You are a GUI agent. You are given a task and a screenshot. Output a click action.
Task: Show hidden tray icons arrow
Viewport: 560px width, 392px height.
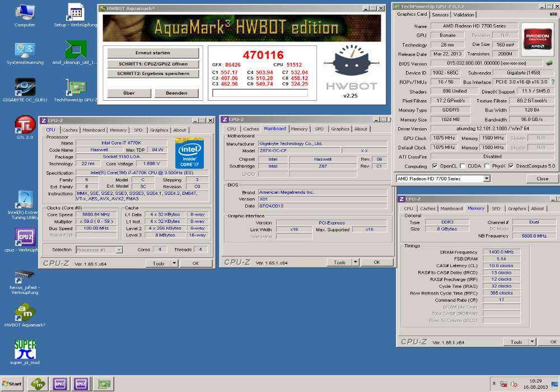coord(494,384)
